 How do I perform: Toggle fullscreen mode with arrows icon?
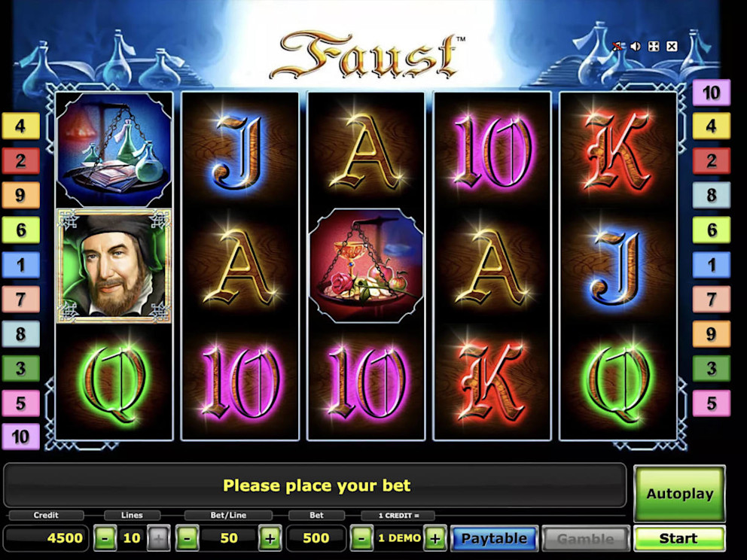654,46
